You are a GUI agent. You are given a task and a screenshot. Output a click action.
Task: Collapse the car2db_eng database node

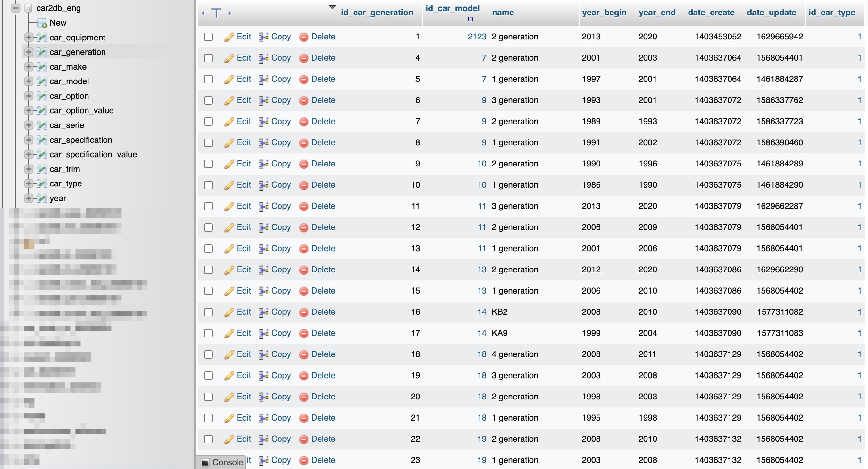click(15, 8)
